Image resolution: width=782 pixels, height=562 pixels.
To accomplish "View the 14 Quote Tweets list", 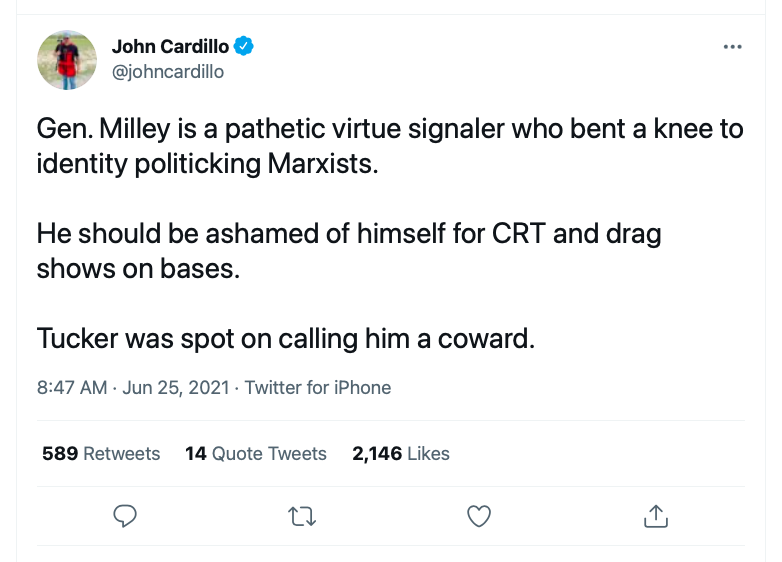I will [x=256, y=453].
